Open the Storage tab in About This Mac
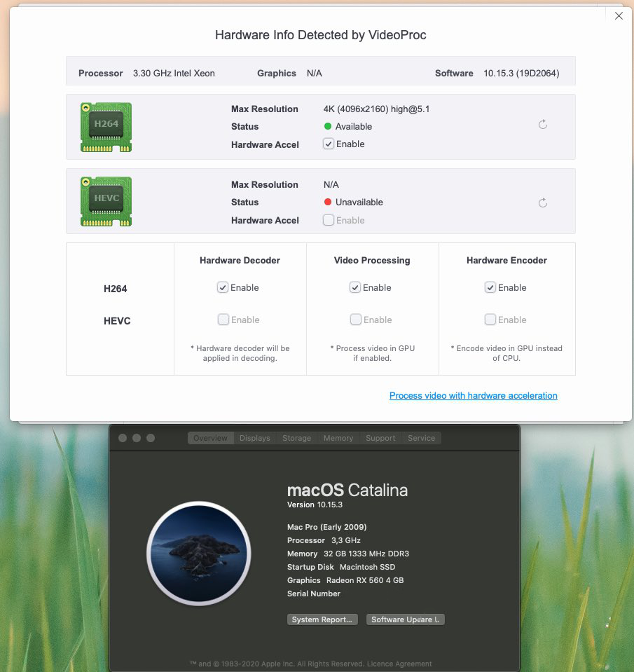The height and width of the screenshot is (672, 634). (x=296, y=438)
